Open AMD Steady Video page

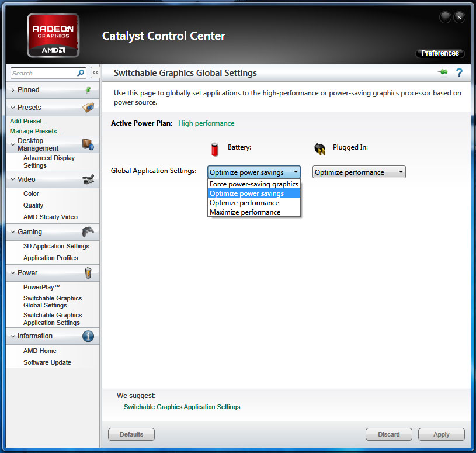tap(50, 217)
